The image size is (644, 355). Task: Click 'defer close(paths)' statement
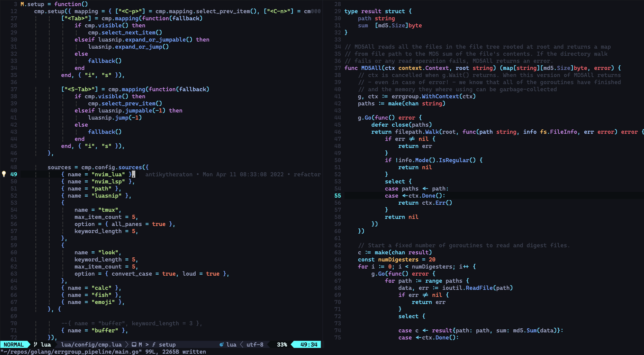(x=402, y=125)
